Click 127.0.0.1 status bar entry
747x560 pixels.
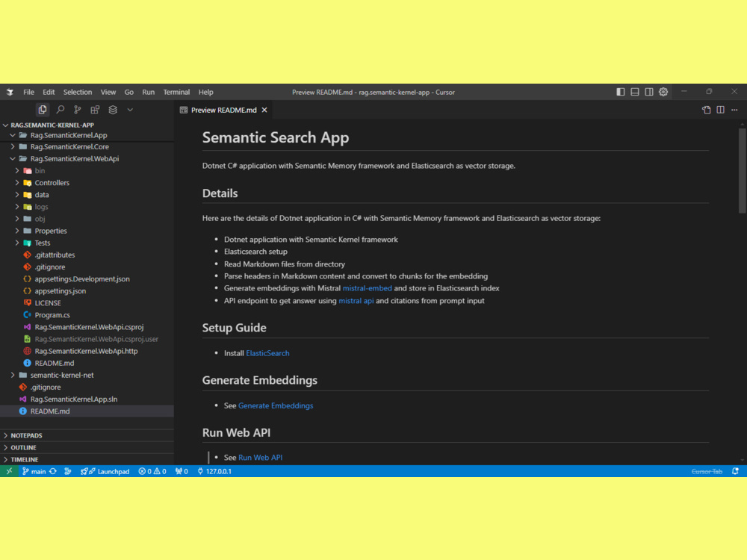(x=214, y=471)
